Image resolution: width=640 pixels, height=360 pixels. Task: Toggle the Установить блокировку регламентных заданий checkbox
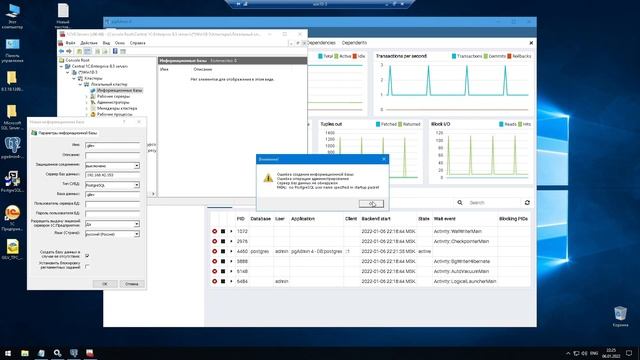(x=87, y=266)
